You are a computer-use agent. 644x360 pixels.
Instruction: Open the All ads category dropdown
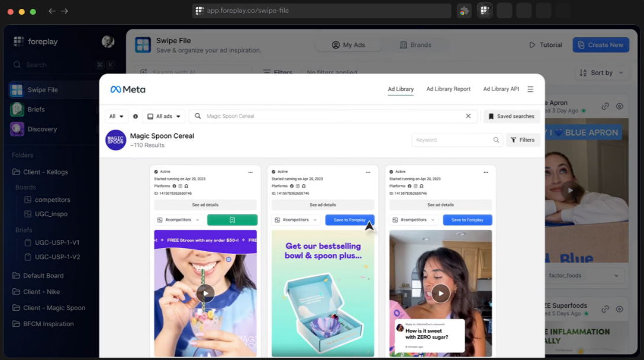[164, 116]
